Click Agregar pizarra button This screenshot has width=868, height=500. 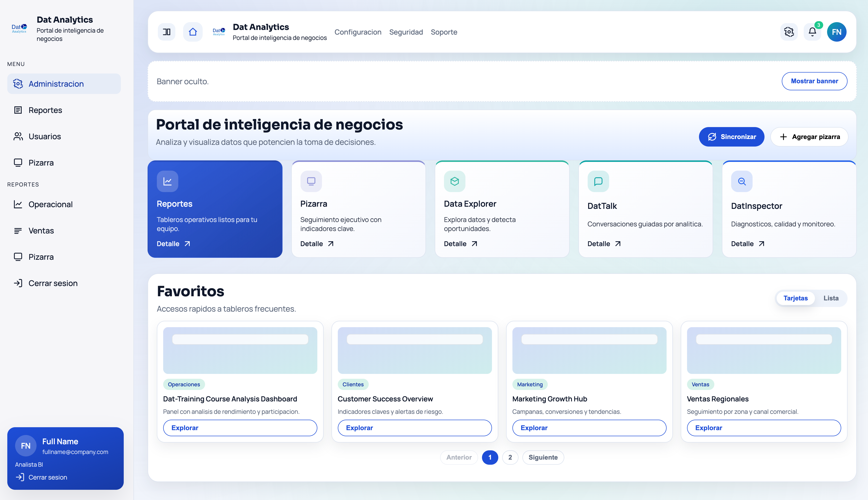pos(809,137)
